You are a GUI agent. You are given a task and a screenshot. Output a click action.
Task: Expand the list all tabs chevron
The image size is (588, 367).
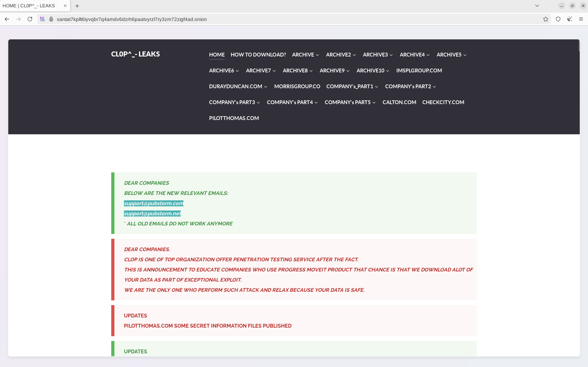coord(537,6)
